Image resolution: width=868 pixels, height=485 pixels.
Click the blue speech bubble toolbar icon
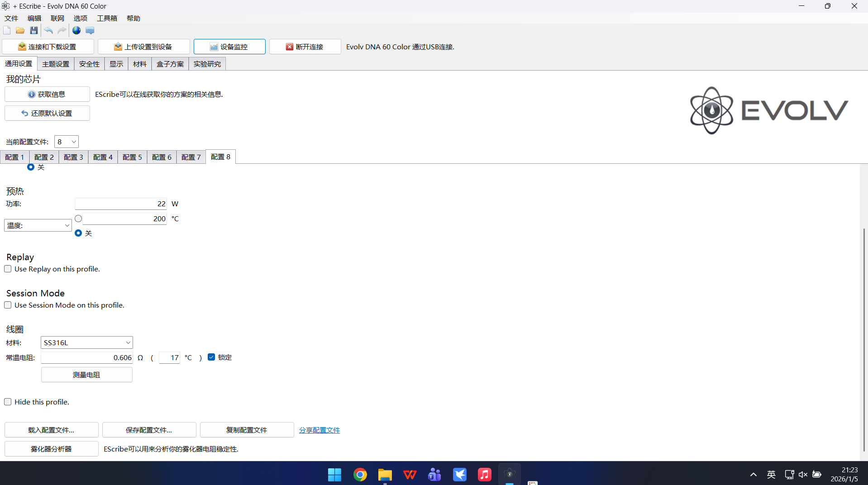click(90, 30)
